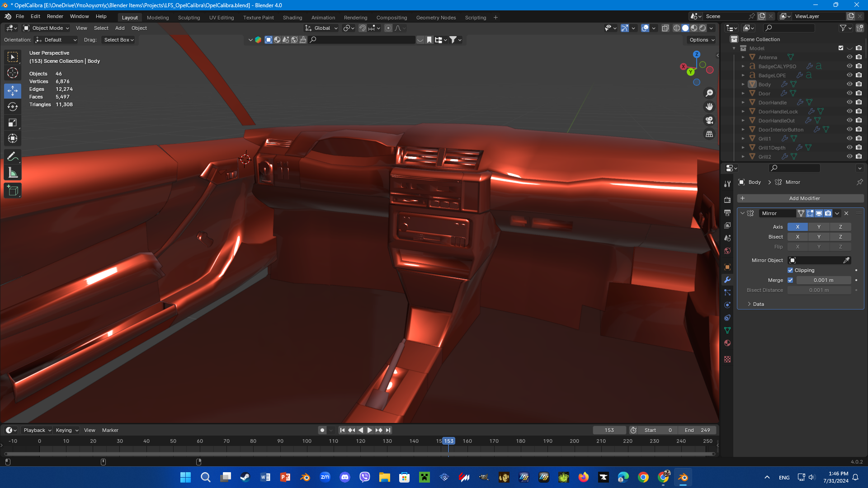Image resolution: width=868 pixels, height=488 pixels.
Task: Select the Rotate tool in the toolbar
Action: (13, 107)
